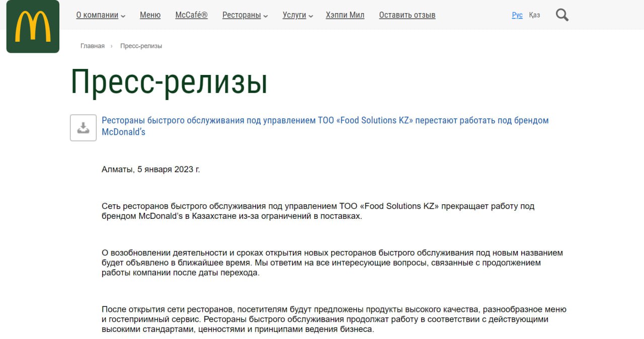Click the paragraph starting "О возобновлении деятельности"

point(332,263)
